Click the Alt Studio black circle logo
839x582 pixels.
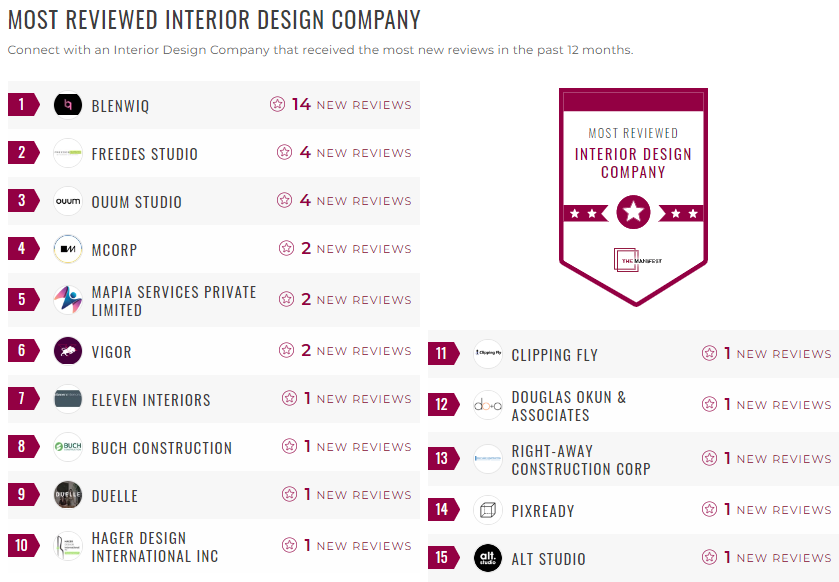(487, 558)
